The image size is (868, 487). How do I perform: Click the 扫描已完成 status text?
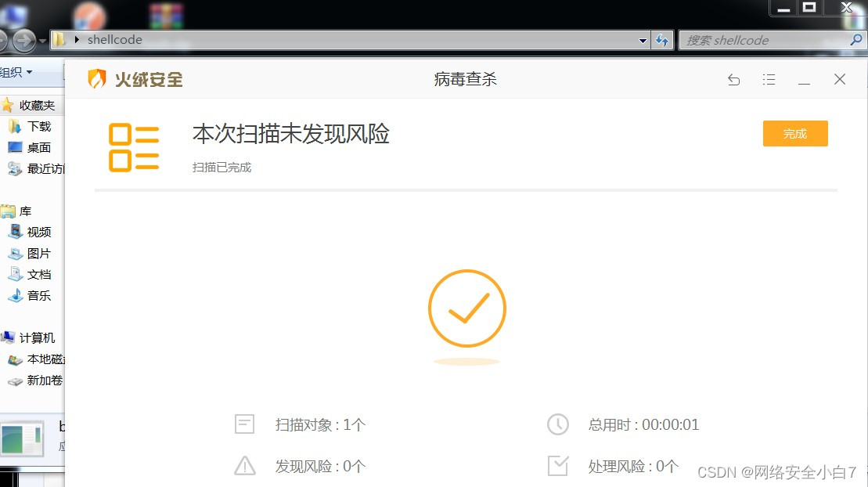[x=222, y=168]
